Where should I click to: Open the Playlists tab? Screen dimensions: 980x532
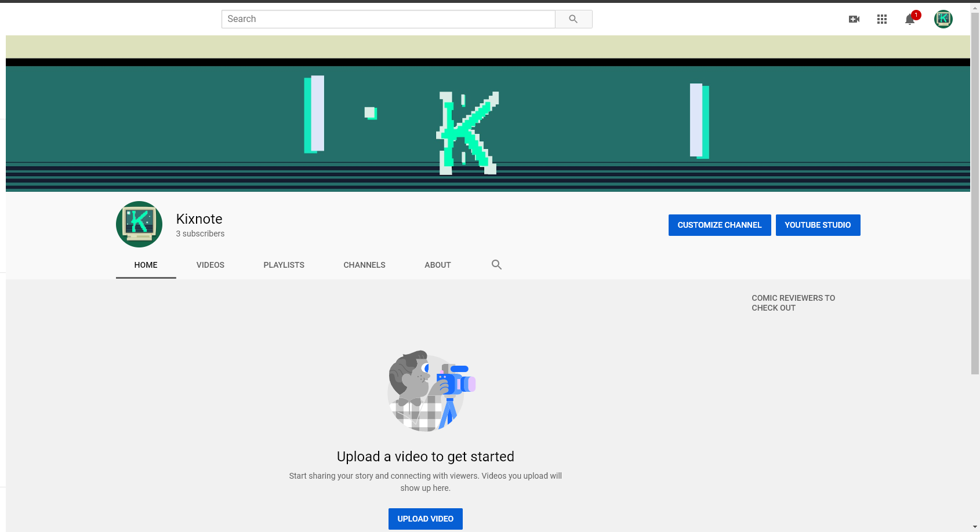click(x=284, y=265)
